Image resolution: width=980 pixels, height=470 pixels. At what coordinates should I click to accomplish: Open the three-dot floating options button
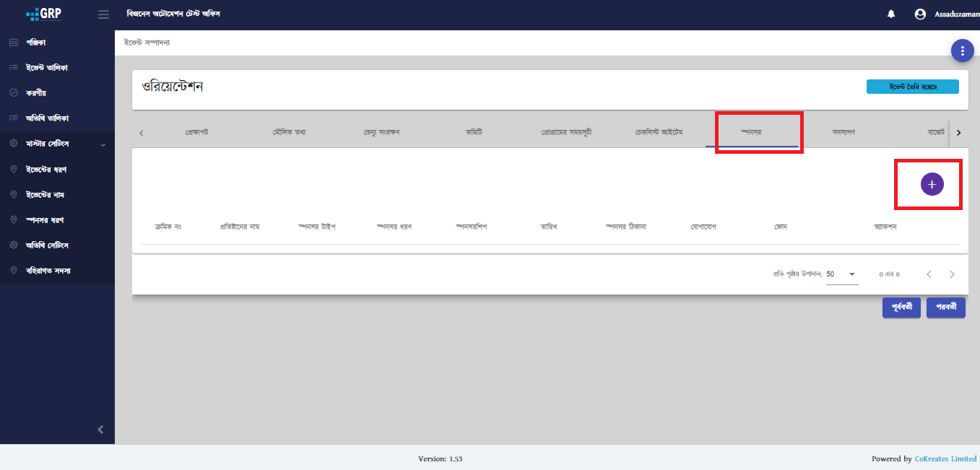[962, 51]
